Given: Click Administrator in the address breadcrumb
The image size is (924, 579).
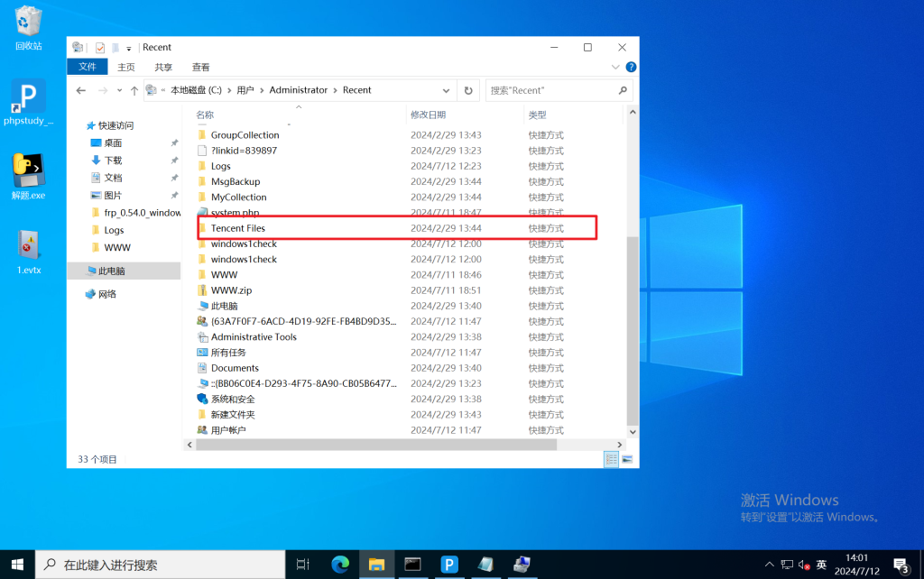Looking at the screenshot, I should pyautogui.click(x=299, y=90).
